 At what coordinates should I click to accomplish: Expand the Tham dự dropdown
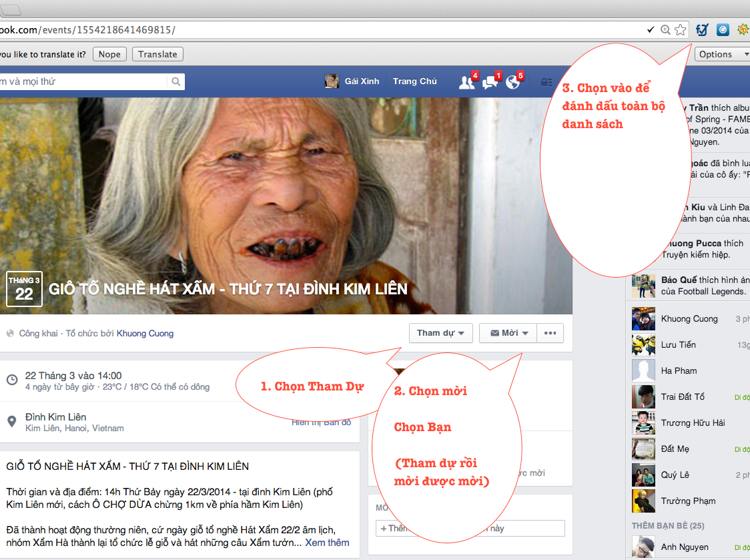(440, 333)
